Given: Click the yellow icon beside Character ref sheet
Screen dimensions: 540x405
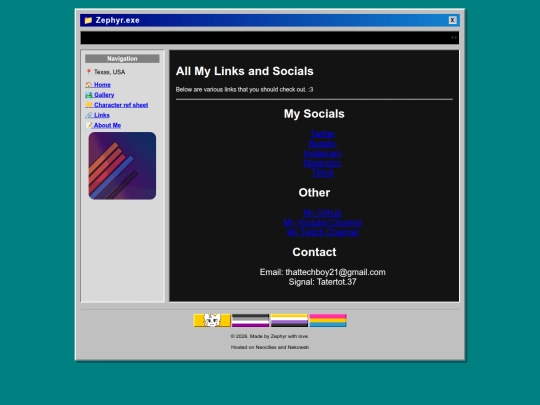Looking at the screenshot, I should click(x=89, y=105).
